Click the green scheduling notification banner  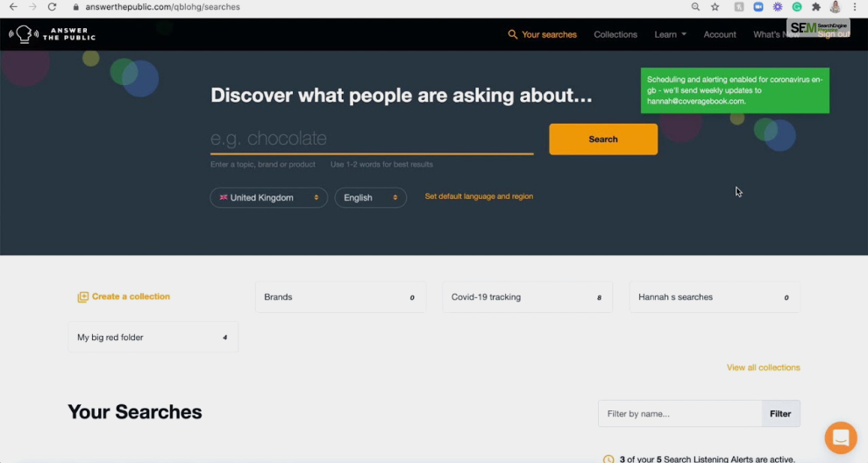coord(735,90)
